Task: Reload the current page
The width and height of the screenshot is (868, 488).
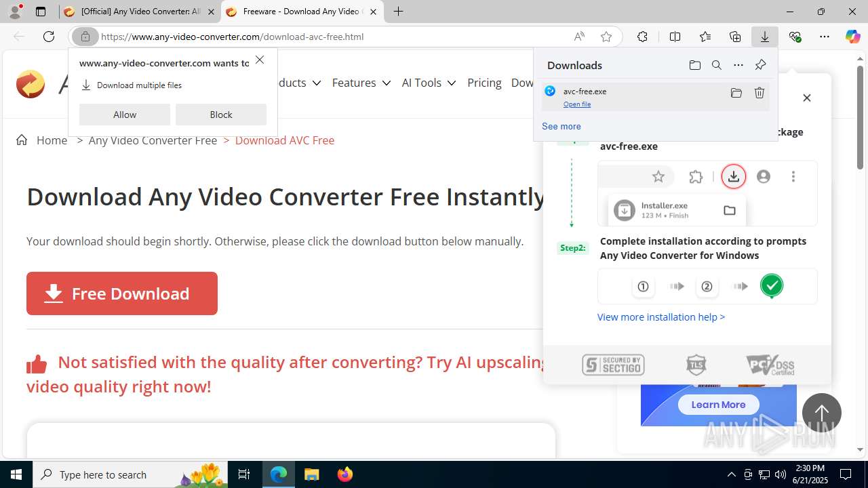Action: [49, 37]
